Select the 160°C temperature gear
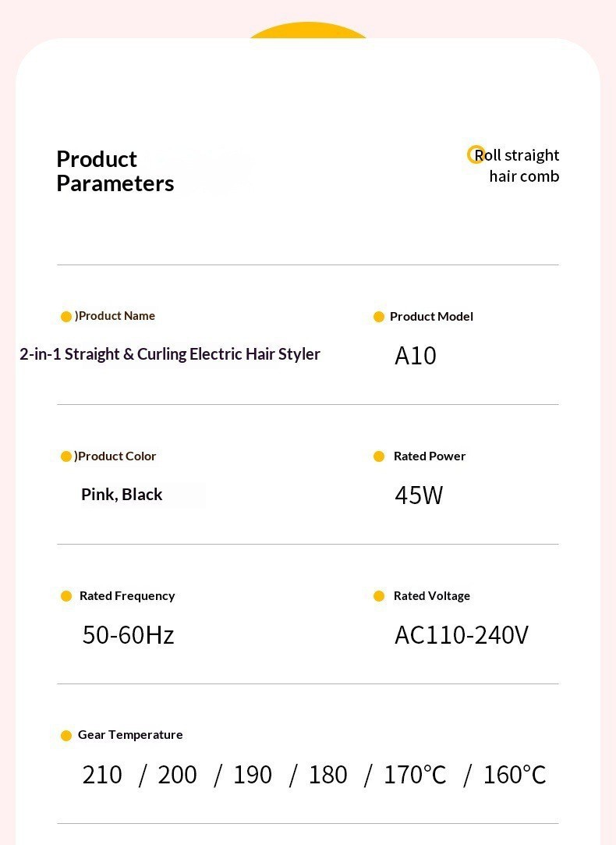616x845 pixels. point(515,775)
